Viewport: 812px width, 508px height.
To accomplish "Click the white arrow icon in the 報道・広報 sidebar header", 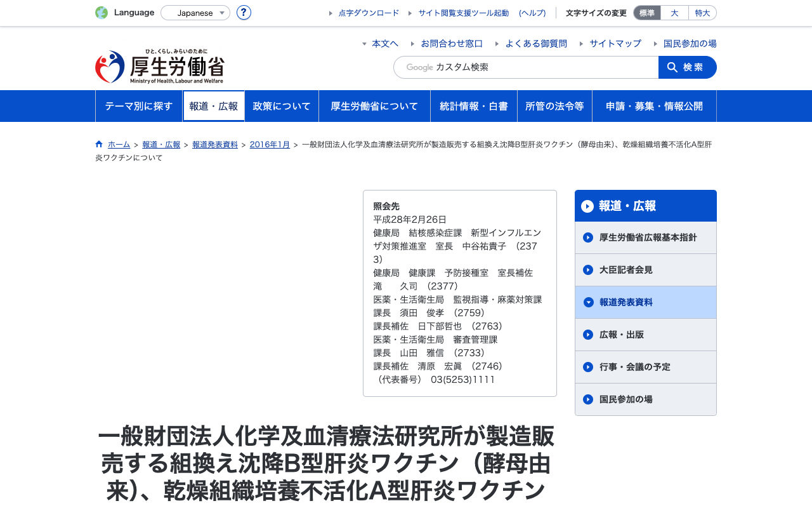I will click(x=587, y=206).
